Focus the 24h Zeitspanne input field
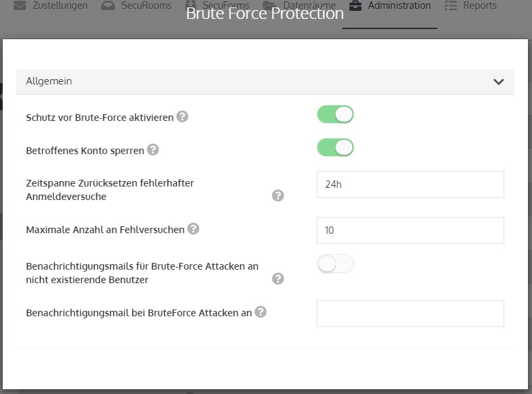The image size is (532, 394). pyautogui.click(x=410, y=184)
